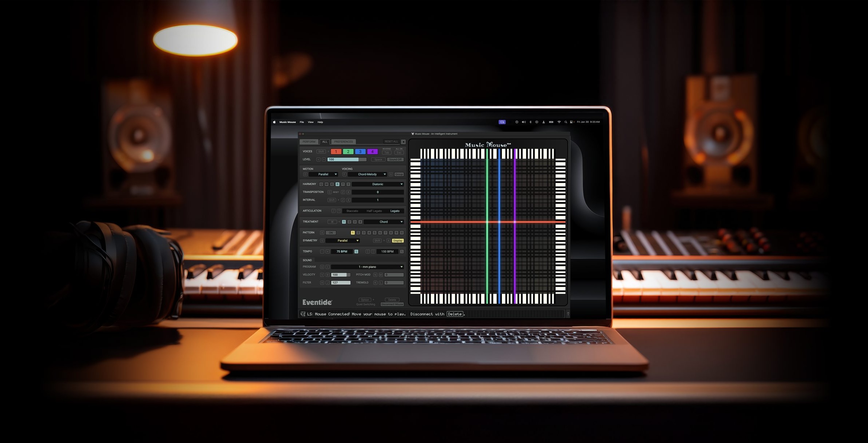
Task: Click the Disconnect Mouse button
Action: click(x=392, y=304)
